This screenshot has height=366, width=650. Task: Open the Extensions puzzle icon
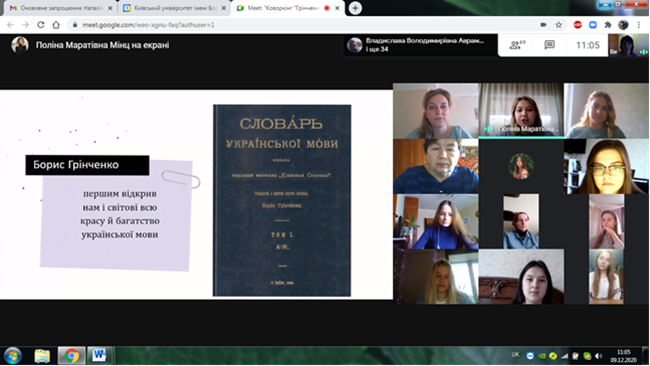[x=608, y=25]
